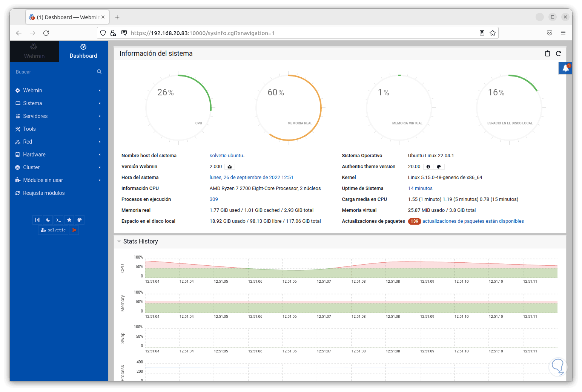
Task: Click the search magnifier icon in sidebar
Action: pyautogui.click(x=99, y=72)
